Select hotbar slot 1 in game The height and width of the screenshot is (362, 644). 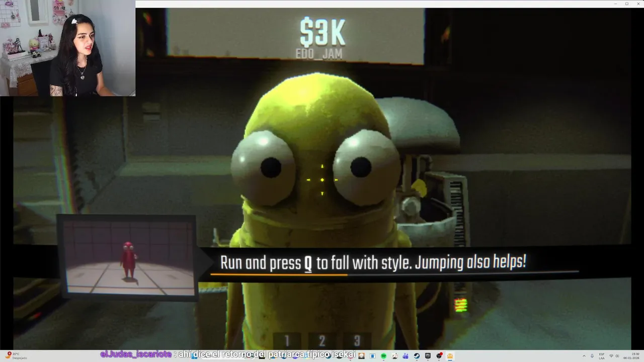(287, 341)
